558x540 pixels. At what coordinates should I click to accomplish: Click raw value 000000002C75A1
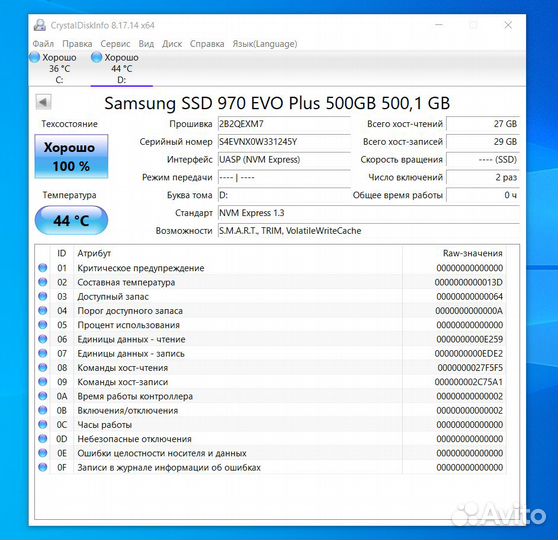pos(469,382)
